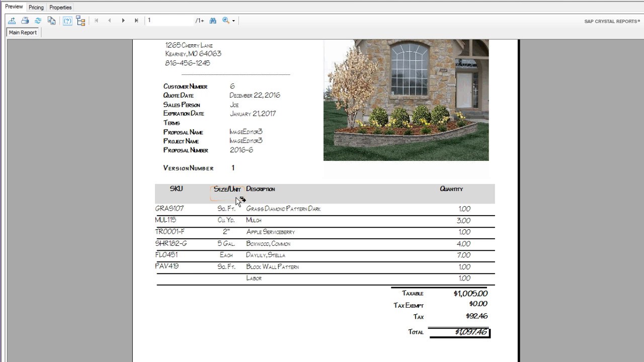Click the SKU column header

pyautogui.click(x=177, y=189)
